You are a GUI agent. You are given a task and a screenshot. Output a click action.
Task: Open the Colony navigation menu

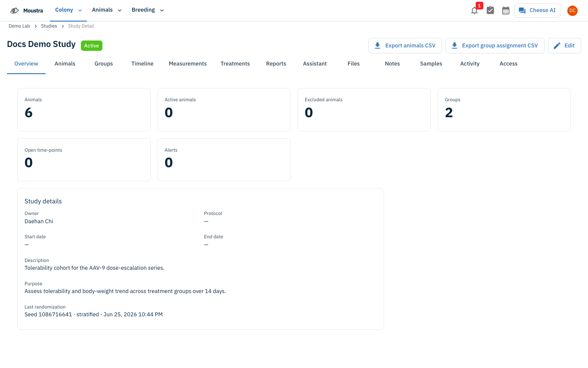(68, 10)
